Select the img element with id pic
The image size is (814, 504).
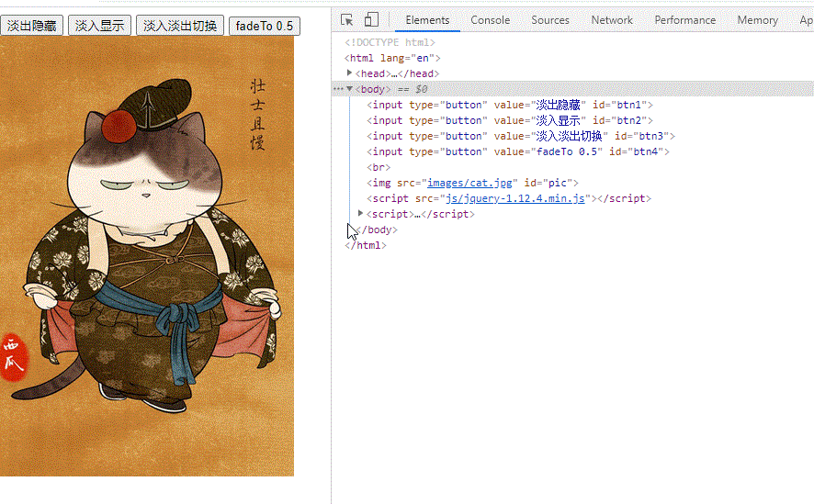472,183
